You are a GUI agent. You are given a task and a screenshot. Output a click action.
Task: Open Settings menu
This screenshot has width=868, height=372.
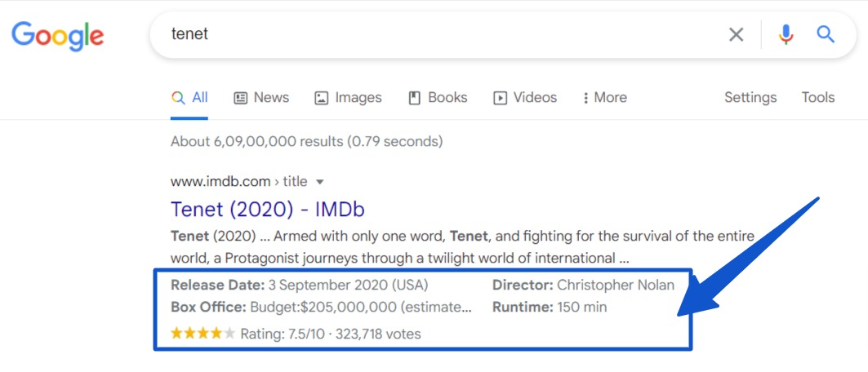click(x=750, y=98)
